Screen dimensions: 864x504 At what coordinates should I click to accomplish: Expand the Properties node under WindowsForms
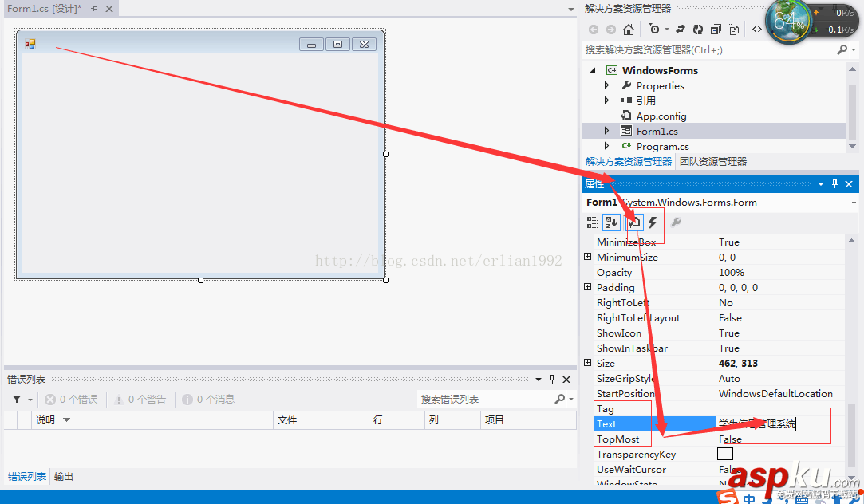click(x=606, y=85)
